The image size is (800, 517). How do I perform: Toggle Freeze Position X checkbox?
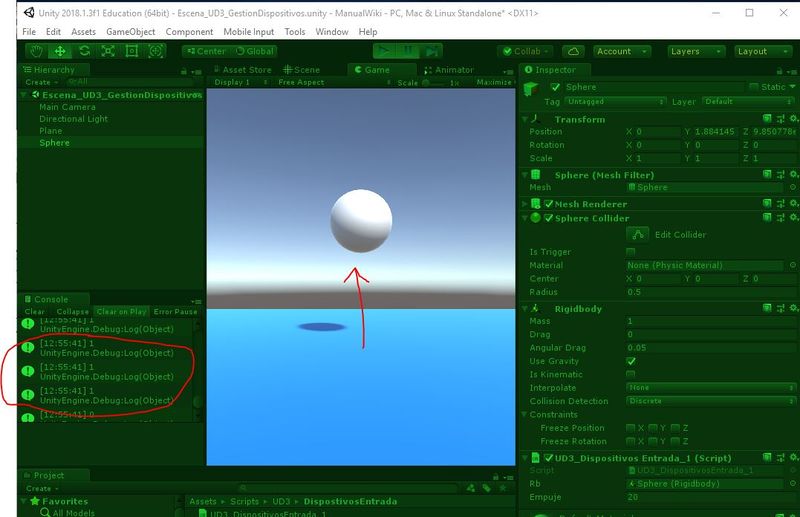click(x=631, y=428)
